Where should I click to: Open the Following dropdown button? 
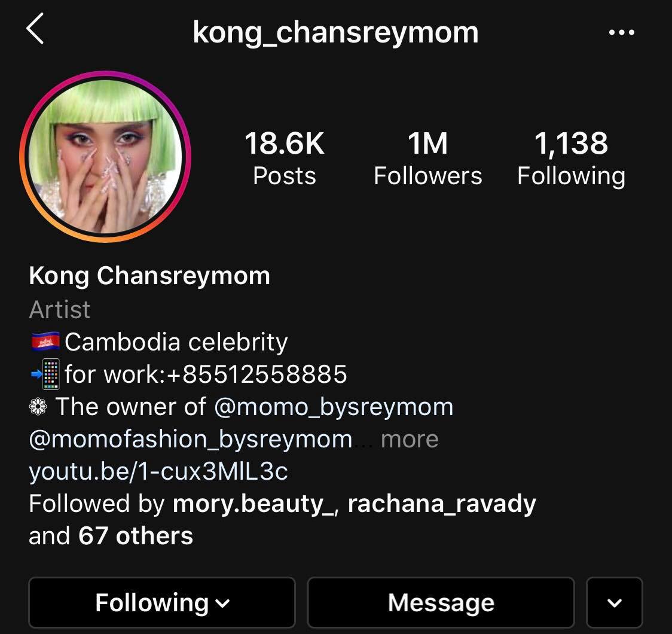(x=162, y=602)
